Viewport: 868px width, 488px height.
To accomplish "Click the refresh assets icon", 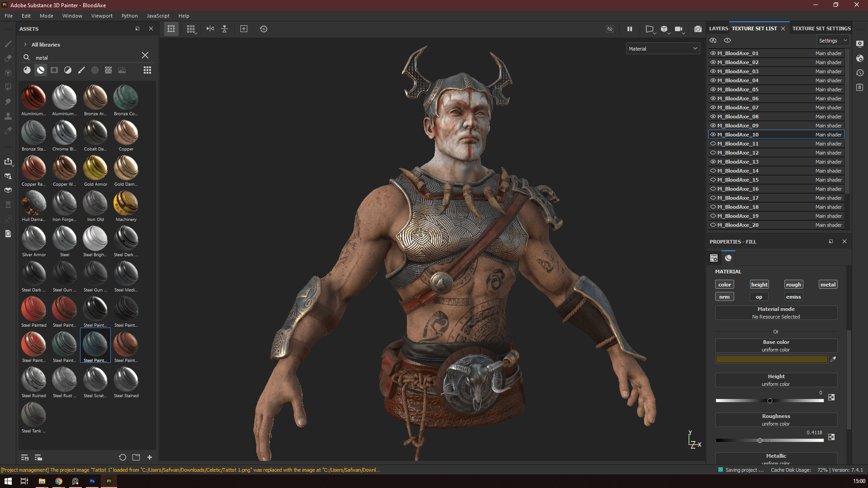I will (123, 457).
